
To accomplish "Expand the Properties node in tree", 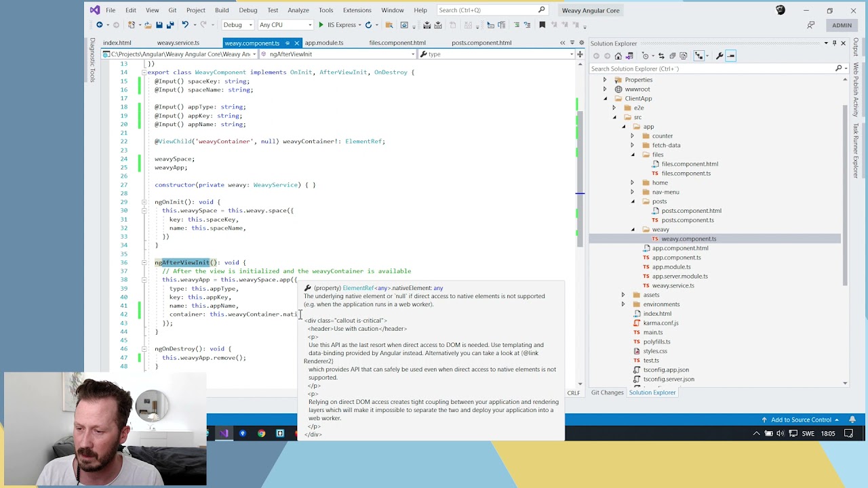I will point(605,80).
